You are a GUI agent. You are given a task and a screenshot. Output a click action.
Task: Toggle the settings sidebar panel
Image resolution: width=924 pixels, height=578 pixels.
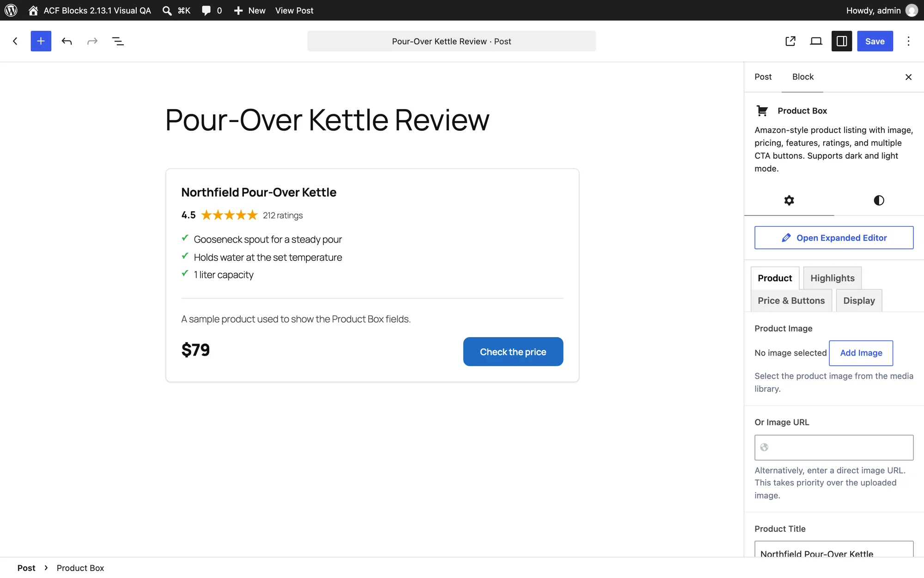pos(842,41)
